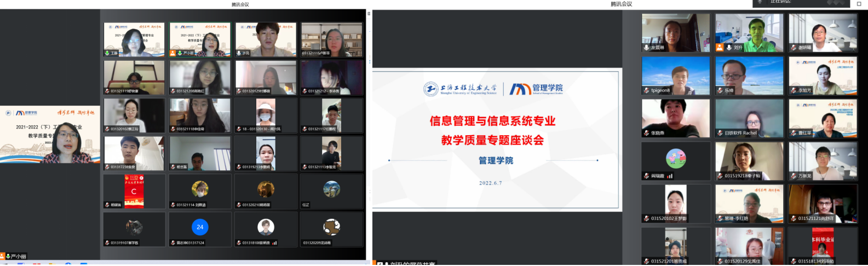Click the 刘升 name label on his tile
Image resolution: width=868 pixels, height=266 pixels.
738,48
